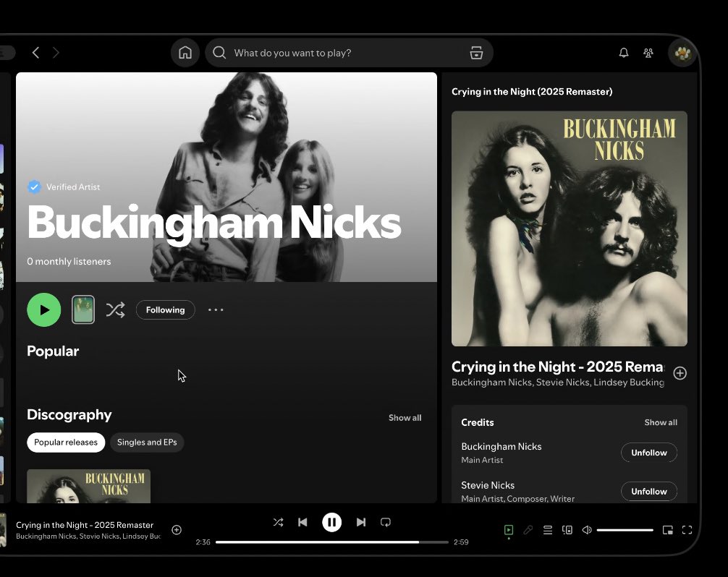Select the Popular releases filter

tap(66, 443)
